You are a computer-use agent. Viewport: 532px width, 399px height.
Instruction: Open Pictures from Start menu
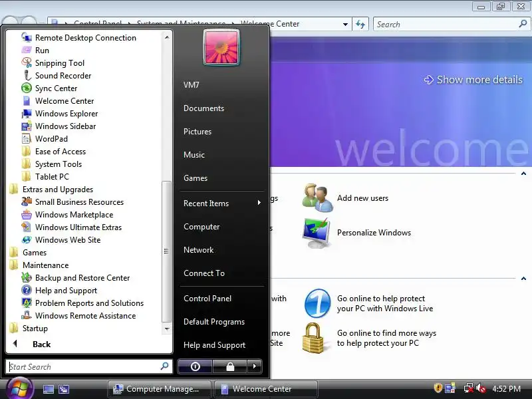point(198,131)
